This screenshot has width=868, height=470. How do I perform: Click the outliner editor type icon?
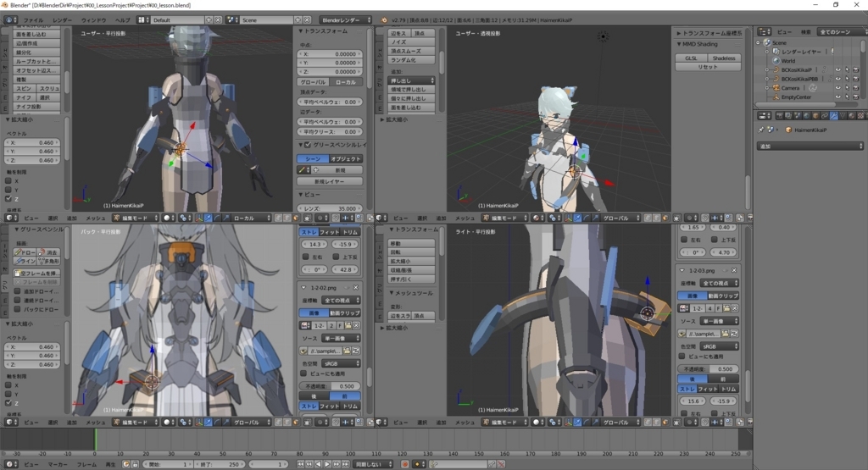coord(764,32)
